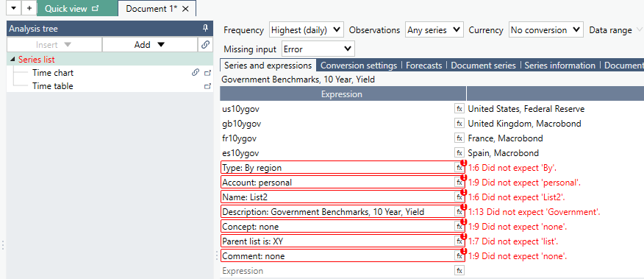
Task: Select Time table in the tree
Action: 53,86
